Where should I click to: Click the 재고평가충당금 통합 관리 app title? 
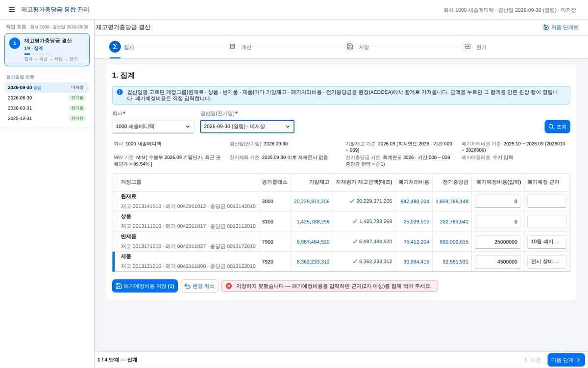[x=55, y=10]
